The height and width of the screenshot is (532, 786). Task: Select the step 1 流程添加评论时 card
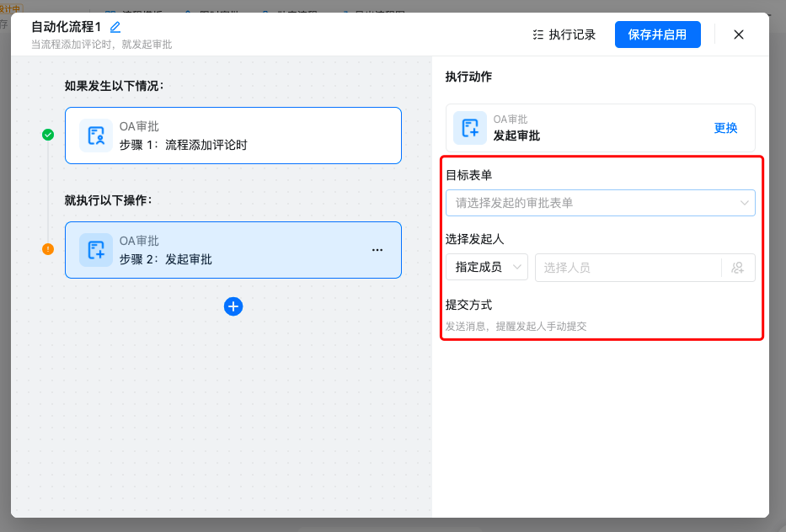point(233,136)
